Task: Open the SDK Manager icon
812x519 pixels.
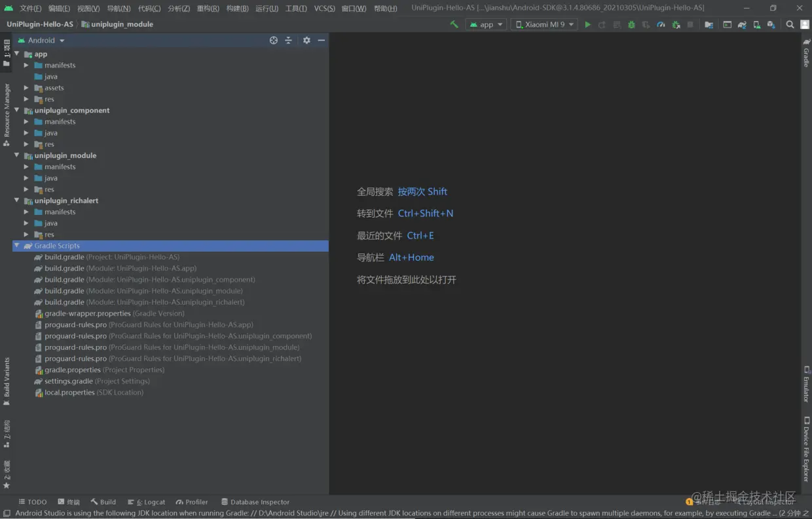Action: [771, 24]
